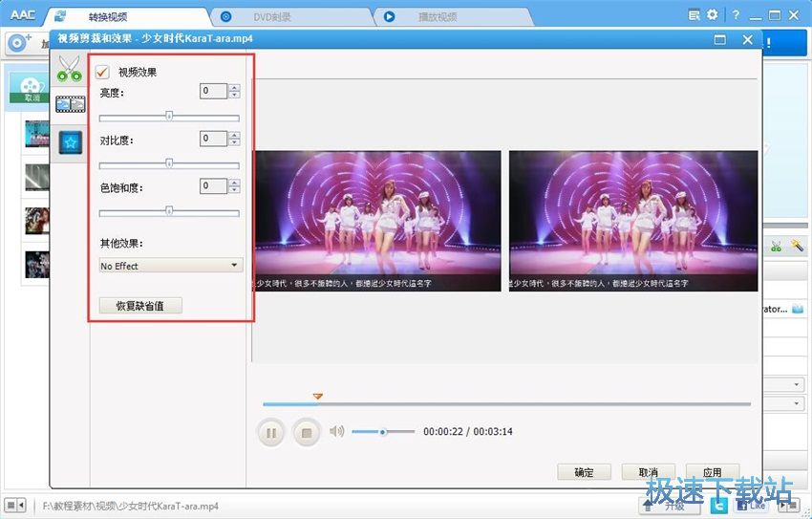This screenshot has height=519, width=812.
Task: Select the fourth video thumbnail in list
Action: (37, 264)
